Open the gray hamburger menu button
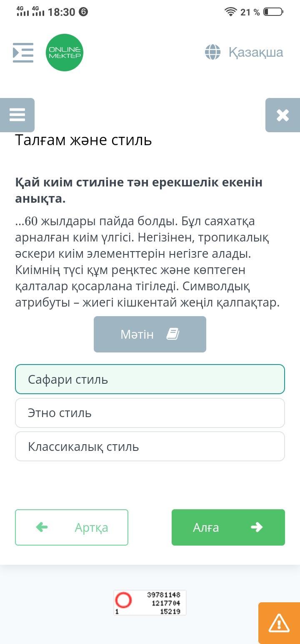The image size is (300, 644). click(17, 115)
